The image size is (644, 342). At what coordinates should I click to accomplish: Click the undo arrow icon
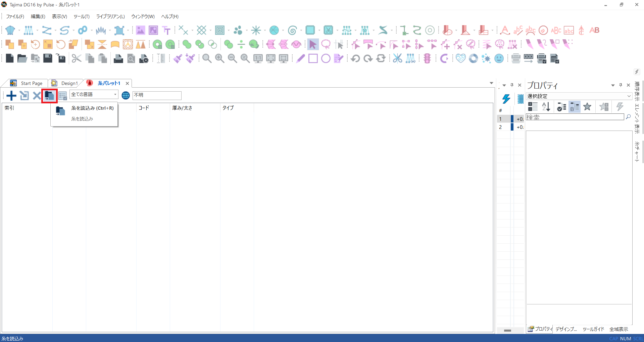[355, 58]
